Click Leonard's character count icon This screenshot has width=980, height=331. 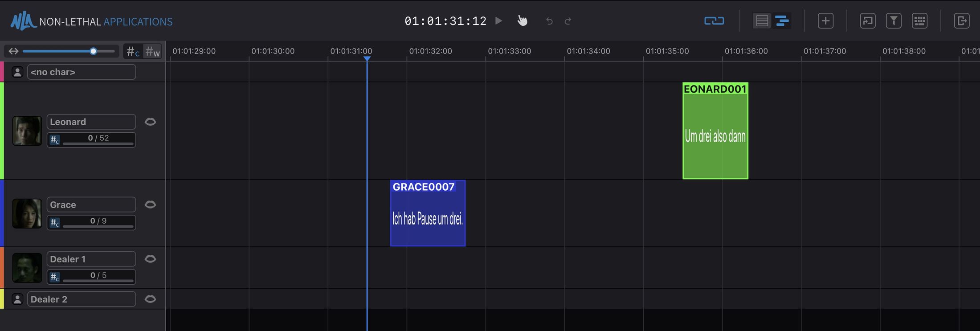pyautogui.click(x=54, y=139)
